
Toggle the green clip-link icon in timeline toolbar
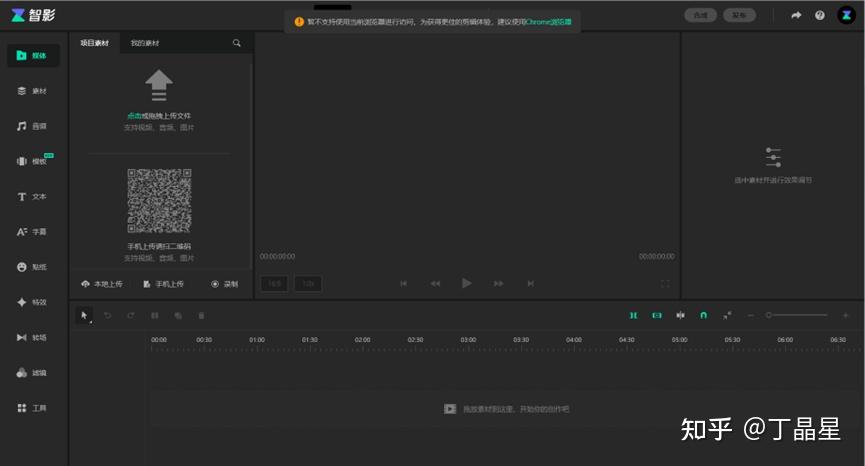point(657,315)
